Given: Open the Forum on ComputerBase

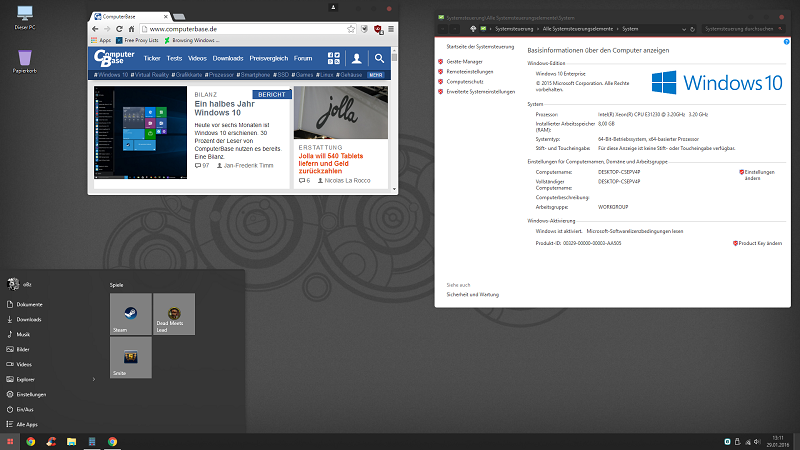Looking at the screenshot, I should pyautogui.click(x=303, y=58).
